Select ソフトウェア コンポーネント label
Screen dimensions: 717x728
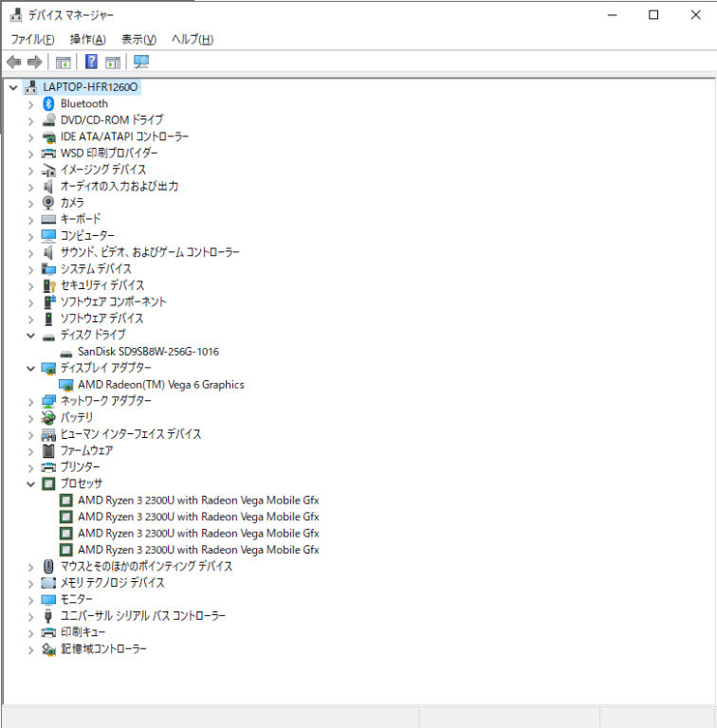tap(113, 301)
